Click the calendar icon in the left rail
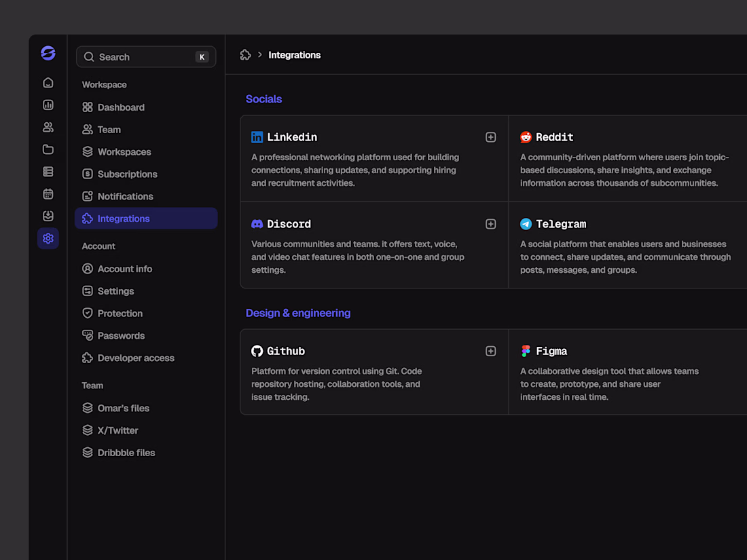Screen dimensions: 747x560 coord(48,194)
